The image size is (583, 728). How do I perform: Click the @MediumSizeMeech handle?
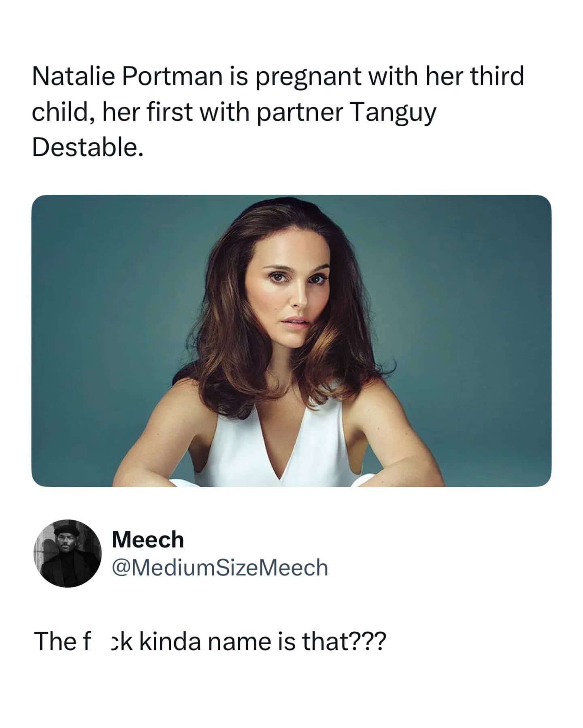(220, 568)
